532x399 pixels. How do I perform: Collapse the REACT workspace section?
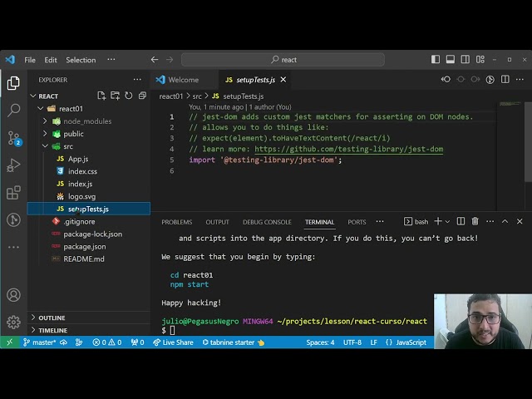tap(33, 96)
